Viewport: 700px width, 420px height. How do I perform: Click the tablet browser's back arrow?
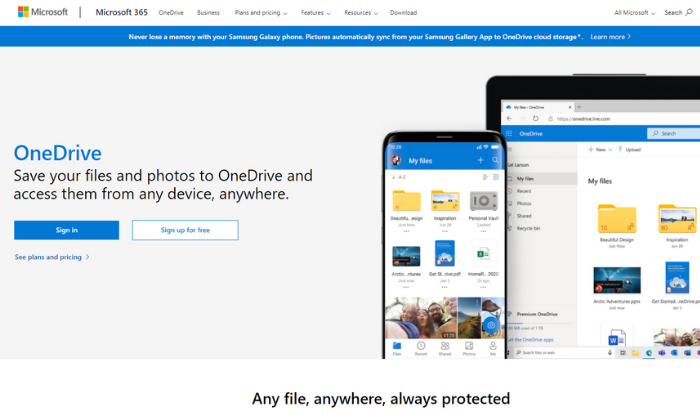[x=509, y=119]
